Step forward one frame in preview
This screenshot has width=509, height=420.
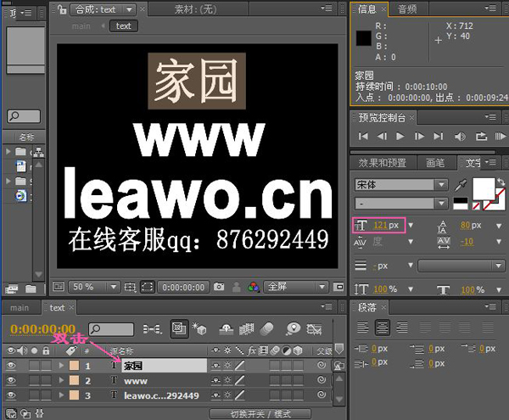click(x=419, y=137)
